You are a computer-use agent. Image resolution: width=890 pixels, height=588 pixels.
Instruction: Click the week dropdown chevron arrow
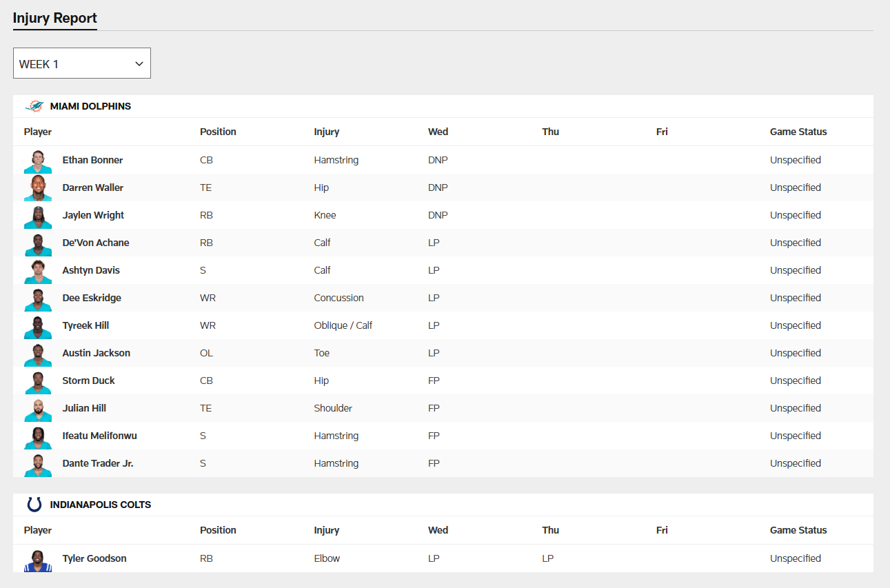pyautogui.click(x=139, y=63)
